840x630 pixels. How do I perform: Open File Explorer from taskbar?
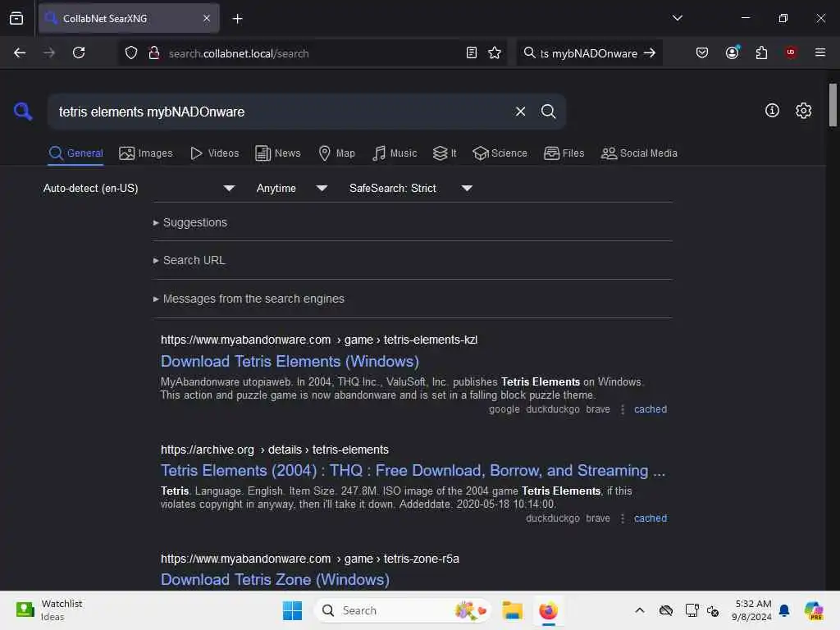coord(512,610)
